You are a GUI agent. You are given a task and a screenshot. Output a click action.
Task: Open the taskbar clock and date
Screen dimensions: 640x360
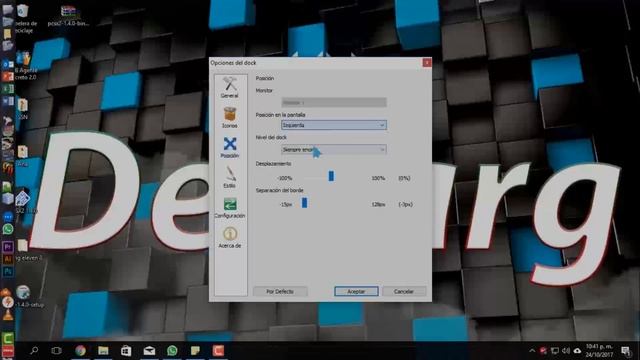(599, 351)
